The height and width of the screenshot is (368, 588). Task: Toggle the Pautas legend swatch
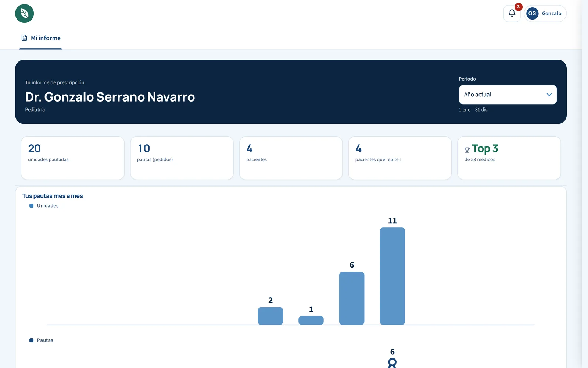click(32, 340)
